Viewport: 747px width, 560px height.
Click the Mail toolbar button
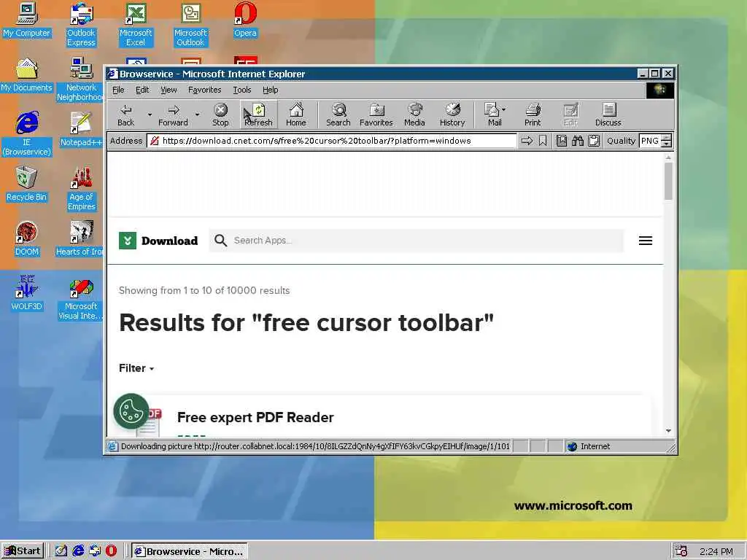492,114
